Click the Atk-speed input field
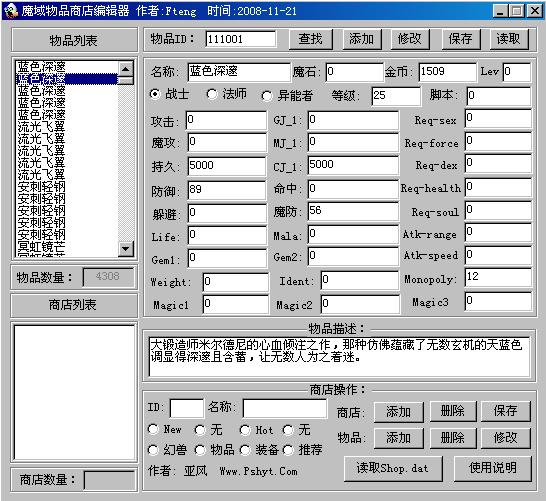The width and height of the screenshot is (546, 501). click(498, 255)
